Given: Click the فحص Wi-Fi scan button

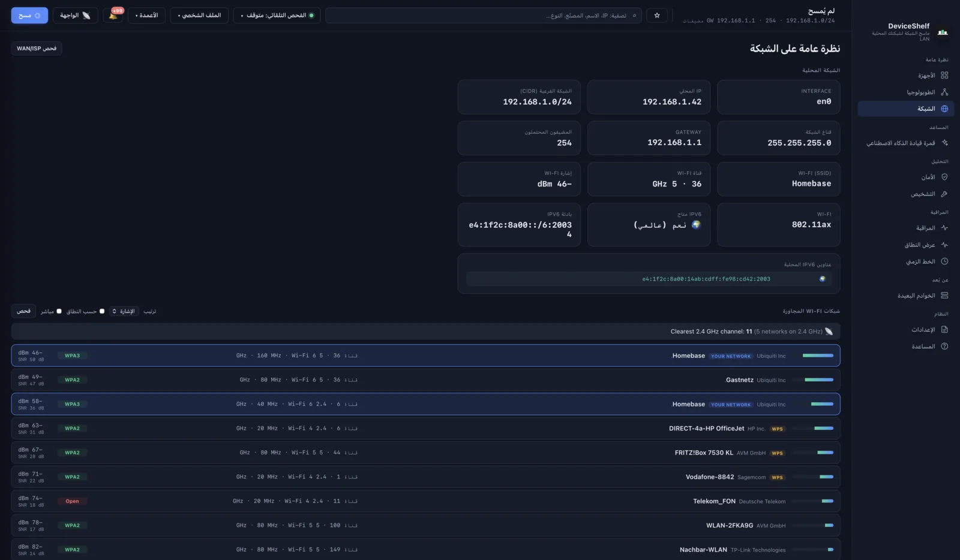Looking at the screenshot, I should (x=23, y=311).
